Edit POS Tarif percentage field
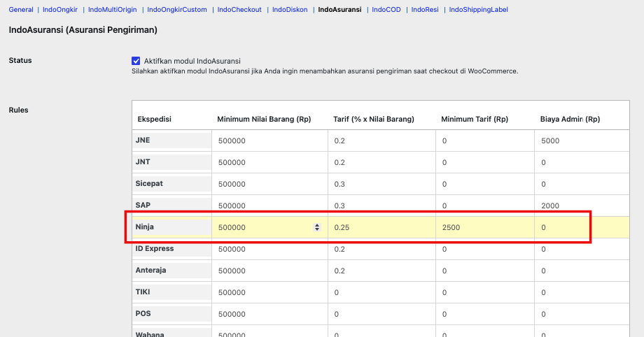The image size is (644, 337). coord(382,315)
